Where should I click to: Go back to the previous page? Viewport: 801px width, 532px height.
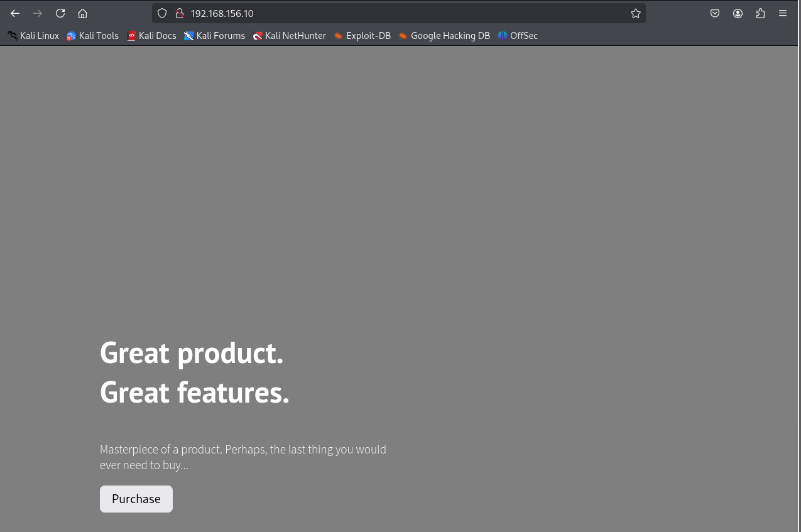tap(15, 13)
